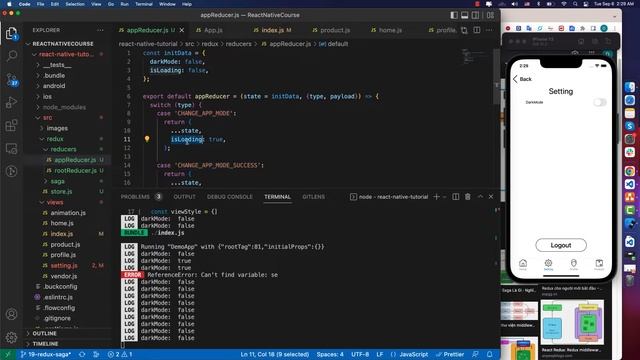Open the GITLENS panel tab
Viewport: 640px width, 360px height.
pyautogui.click(x=313, y=197)
